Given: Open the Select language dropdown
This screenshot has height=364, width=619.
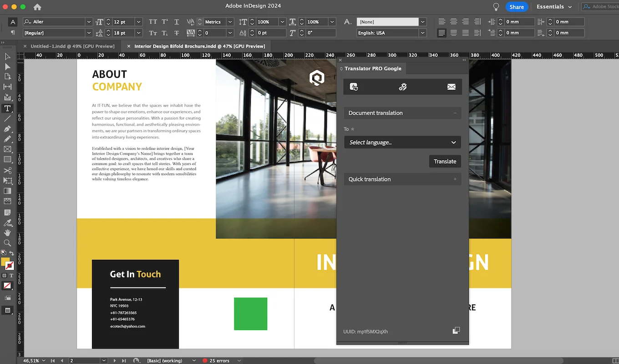Looking at the screenshot, I should 402,142.
